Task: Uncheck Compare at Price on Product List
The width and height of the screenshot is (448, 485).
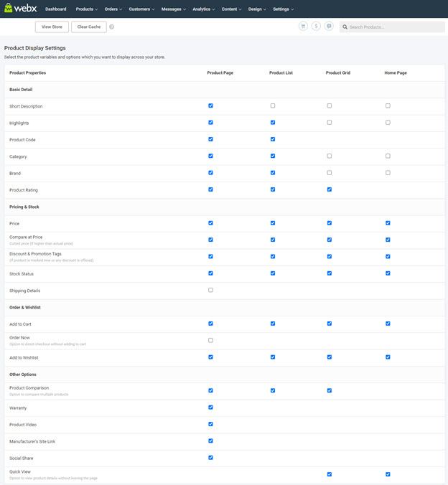Action: (273, 240)
